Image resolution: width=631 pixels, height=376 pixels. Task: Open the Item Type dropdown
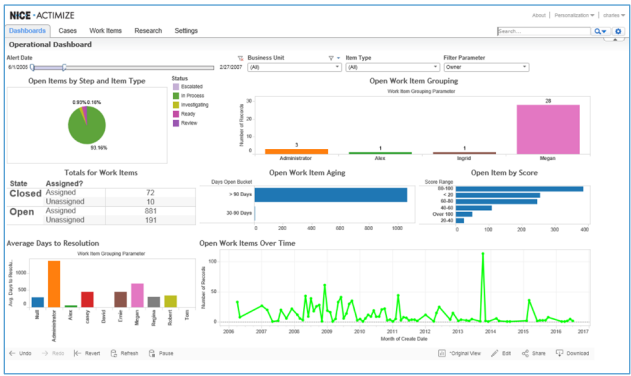(392, 67)
